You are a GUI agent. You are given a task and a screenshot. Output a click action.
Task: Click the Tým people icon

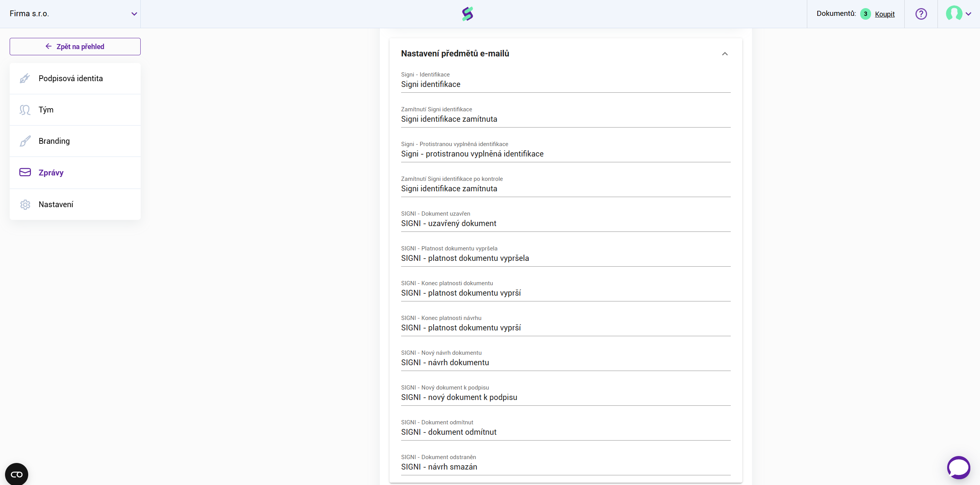[x=25, y=110]
